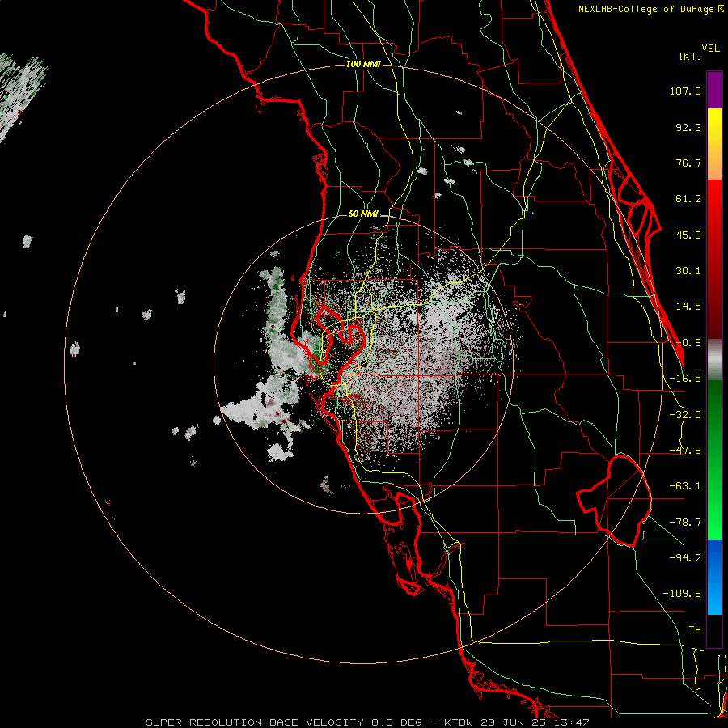Click the -47.6 legend value
The image size is (728, 728).
point(685,451)
